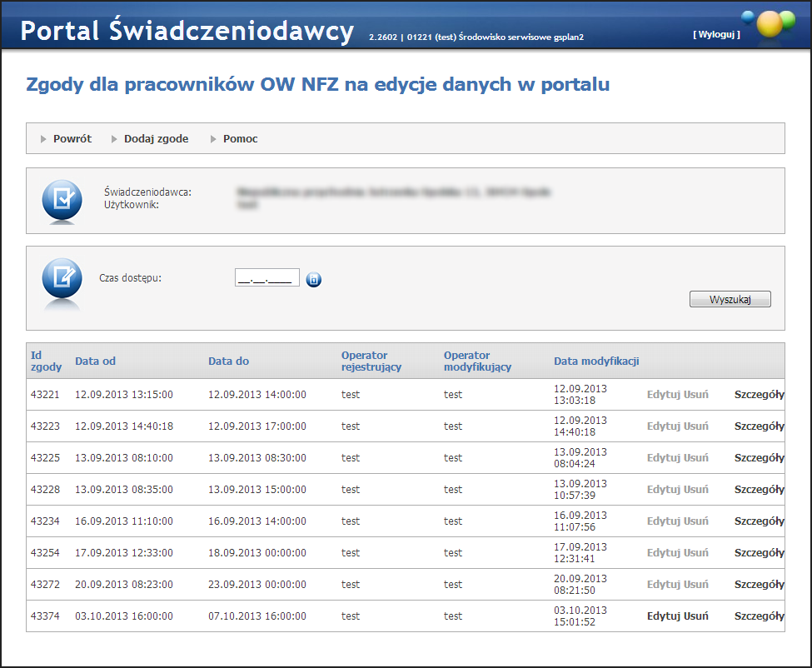Image resolution: width=812 pixels, height=668 pixels.
Task: Open the Pomoc help page
Action: [x=240, y=139]
